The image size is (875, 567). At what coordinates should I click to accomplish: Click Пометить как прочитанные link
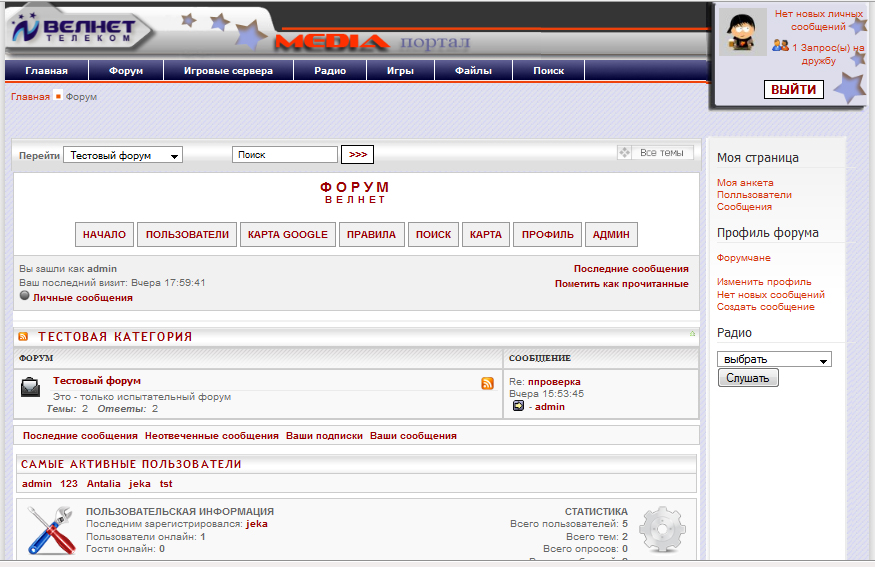[x=622, y=284]
